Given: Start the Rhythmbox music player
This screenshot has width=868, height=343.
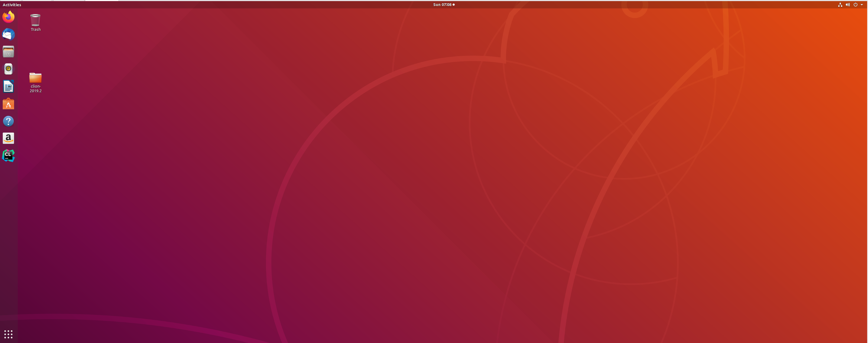Looking at the screenshot, I should pos(8,69).
